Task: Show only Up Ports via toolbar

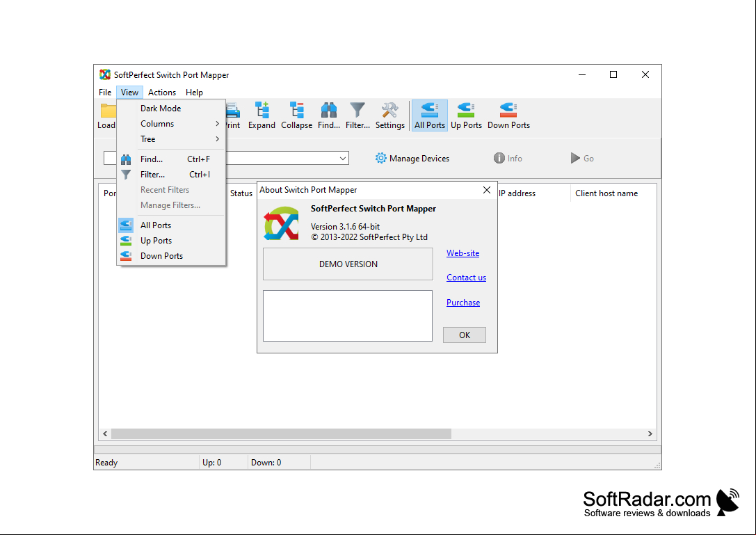Action: pos(466,115)
